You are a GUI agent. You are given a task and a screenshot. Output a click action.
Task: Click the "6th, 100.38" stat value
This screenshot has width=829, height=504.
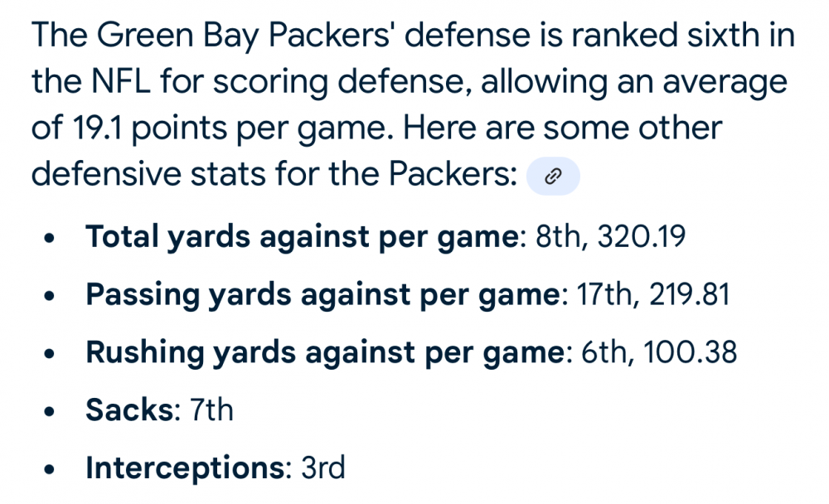click(x=660, y=353)
